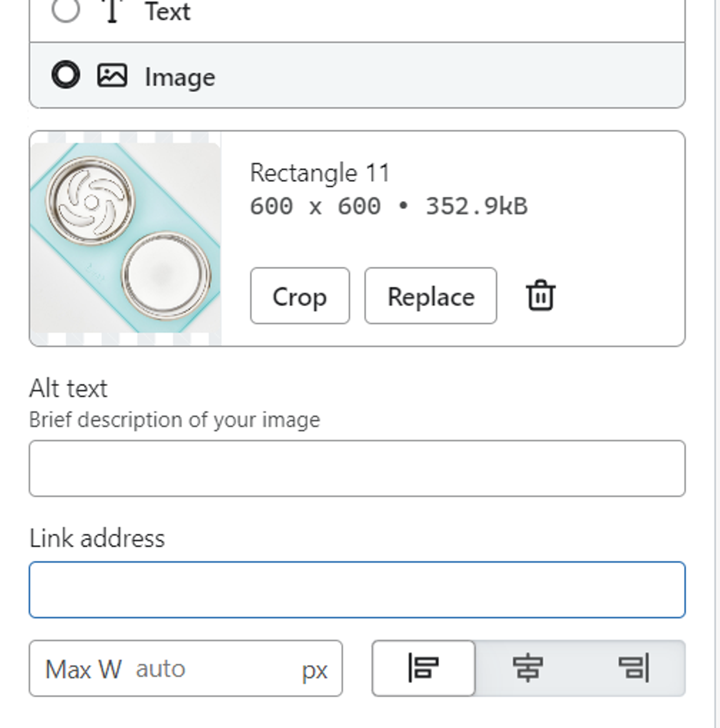Select the Image radio button
This screenshot has width=720, height=728.
66,74
